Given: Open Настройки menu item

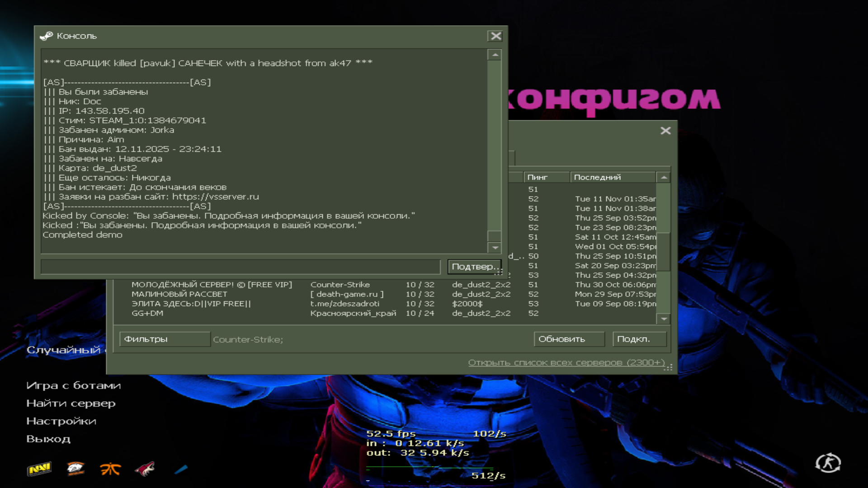Looking at the screenshot, I should pos(61,421).
